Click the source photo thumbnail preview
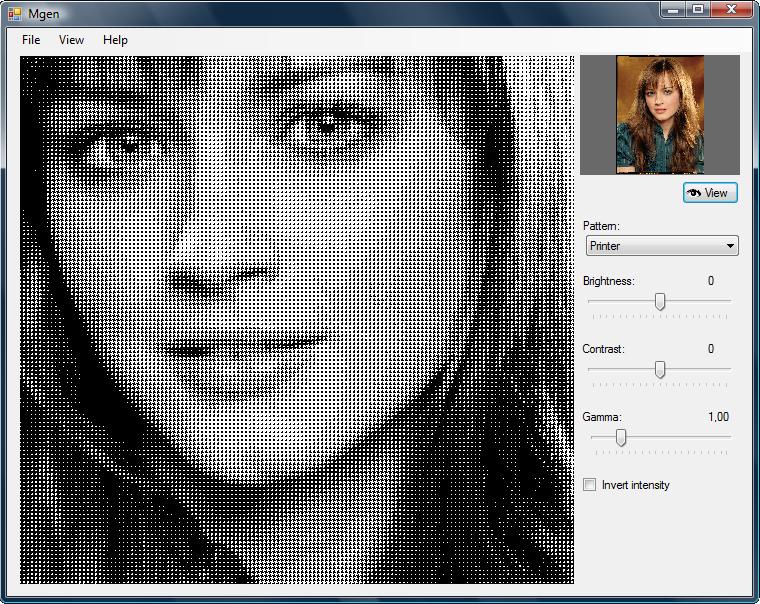Viewport: 760px width, 604px height. 660,114
